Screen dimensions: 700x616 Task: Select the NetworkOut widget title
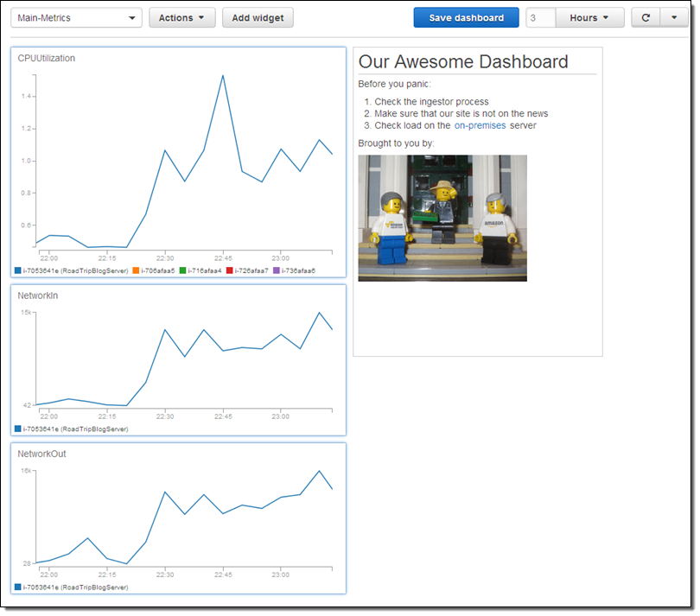[42, 454]
